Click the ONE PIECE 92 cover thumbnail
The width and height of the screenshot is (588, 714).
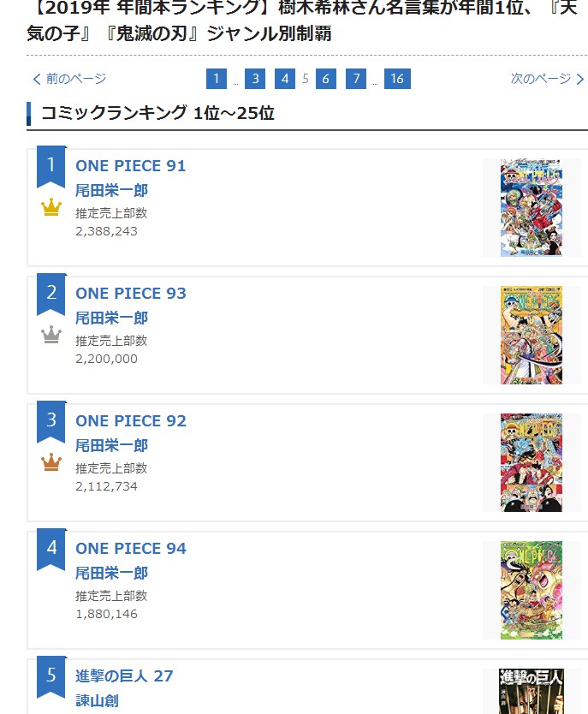(x=531, y=462)
